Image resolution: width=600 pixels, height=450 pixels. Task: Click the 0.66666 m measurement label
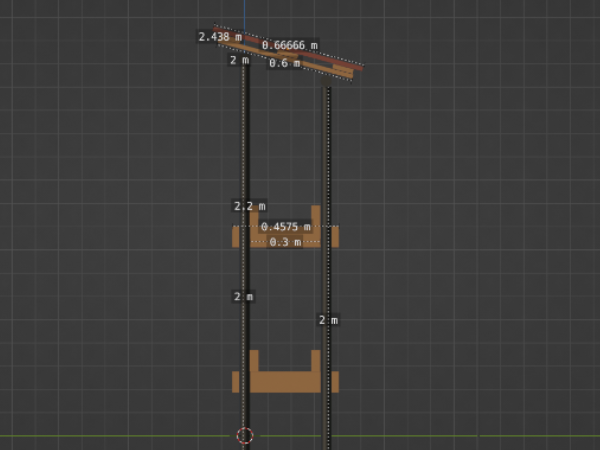point(289,45)
